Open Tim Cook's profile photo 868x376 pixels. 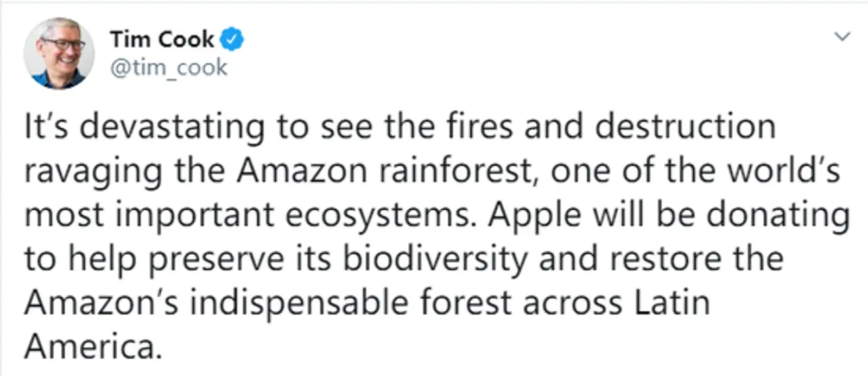coord(59,53)
